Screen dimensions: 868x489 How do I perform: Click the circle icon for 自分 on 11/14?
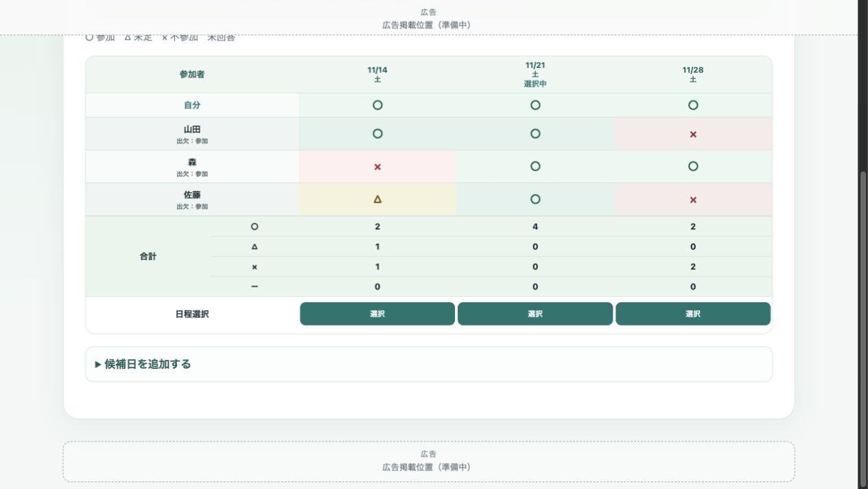377,105
